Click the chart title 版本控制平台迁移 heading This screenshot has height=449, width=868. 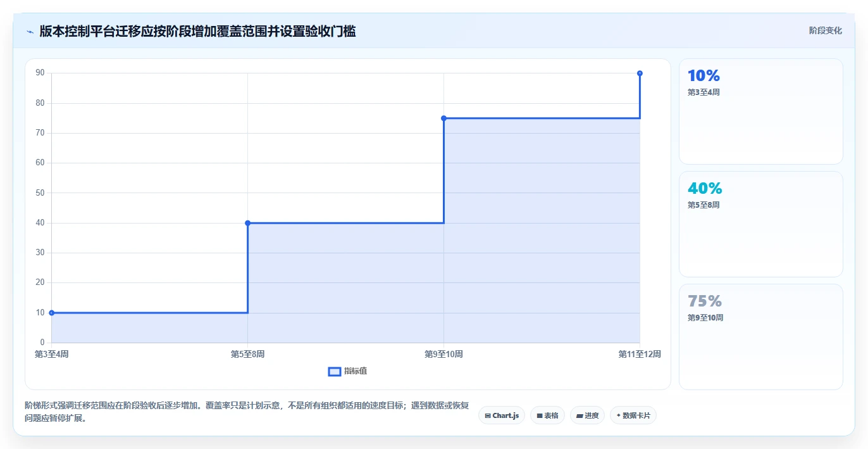coord(197,31)
